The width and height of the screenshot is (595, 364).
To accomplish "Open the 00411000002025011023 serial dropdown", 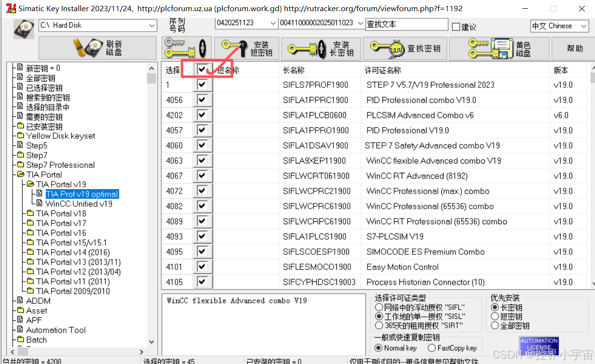I will 360,23.
